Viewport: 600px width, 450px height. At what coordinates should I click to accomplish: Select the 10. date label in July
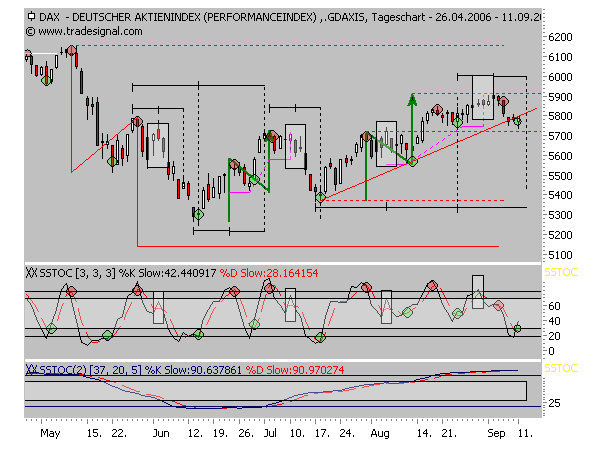(x=297, y=433)
